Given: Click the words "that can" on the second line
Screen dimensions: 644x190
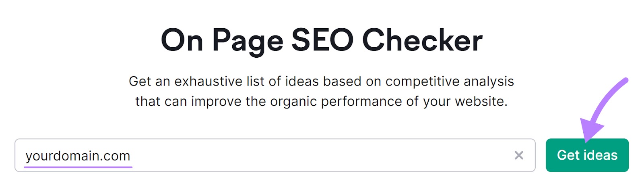Looking at the screenshot, I should click(x=161, y=101).
